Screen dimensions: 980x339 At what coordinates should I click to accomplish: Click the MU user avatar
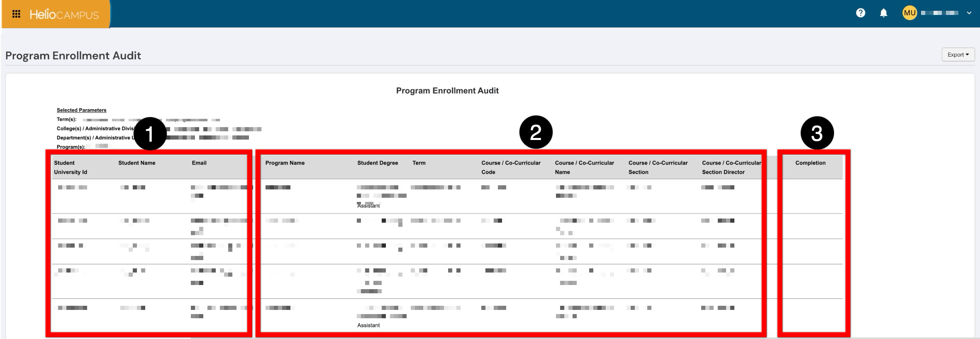909,13
